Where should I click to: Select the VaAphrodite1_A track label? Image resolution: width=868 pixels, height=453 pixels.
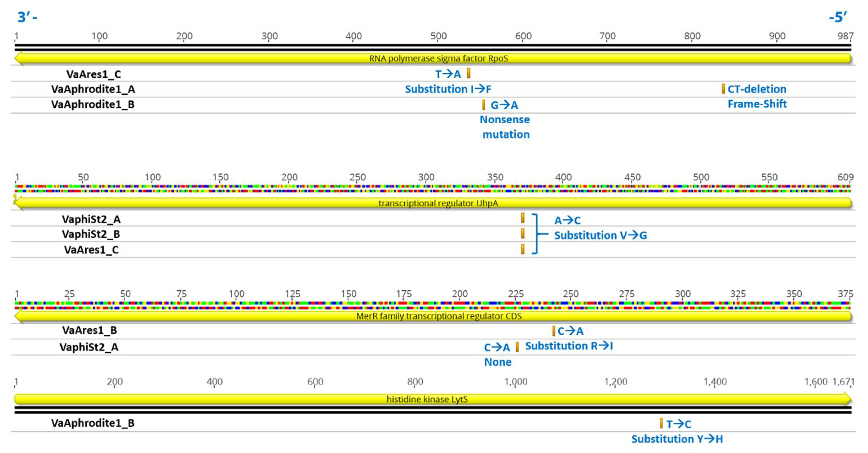[x=93, y=89]
